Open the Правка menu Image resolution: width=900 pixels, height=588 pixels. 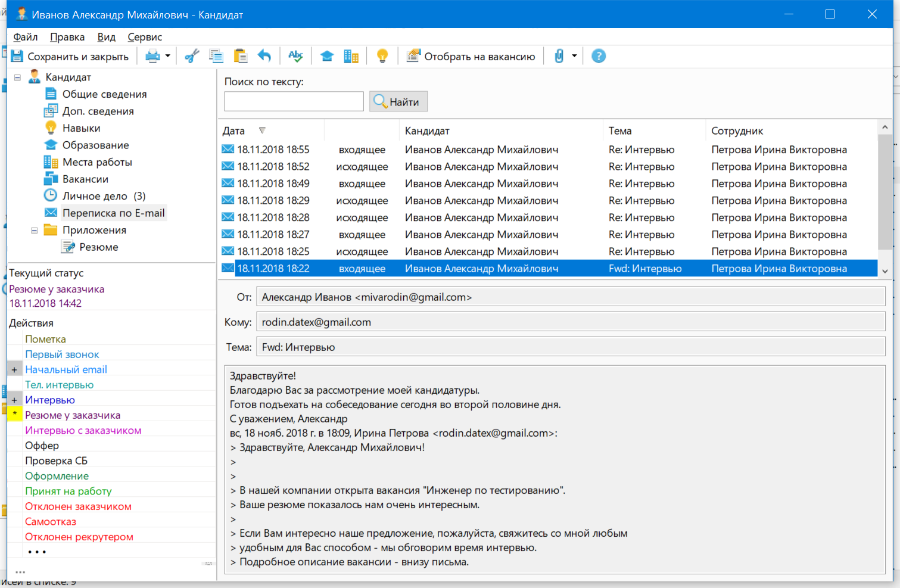coord(67,37)
